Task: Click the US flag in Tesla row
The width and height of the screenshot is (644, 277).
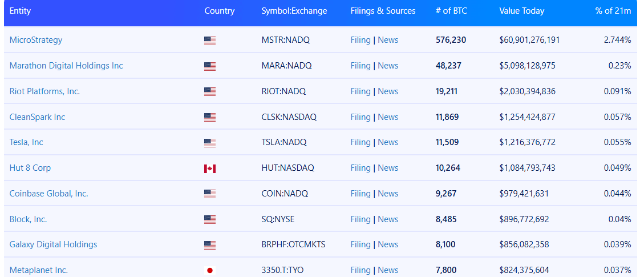Action: click(x=209, y=143)
